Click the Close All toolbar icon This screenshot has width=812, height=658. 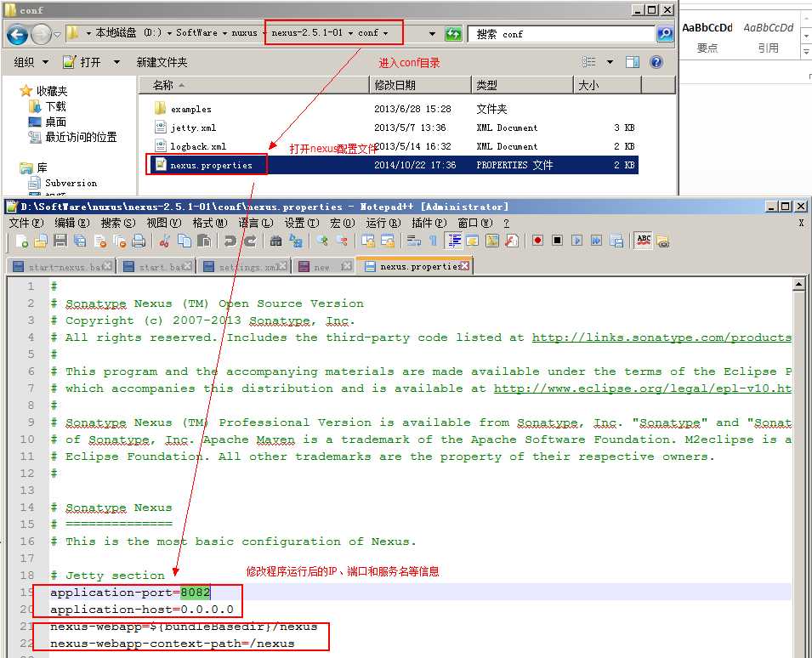(120, 241)
